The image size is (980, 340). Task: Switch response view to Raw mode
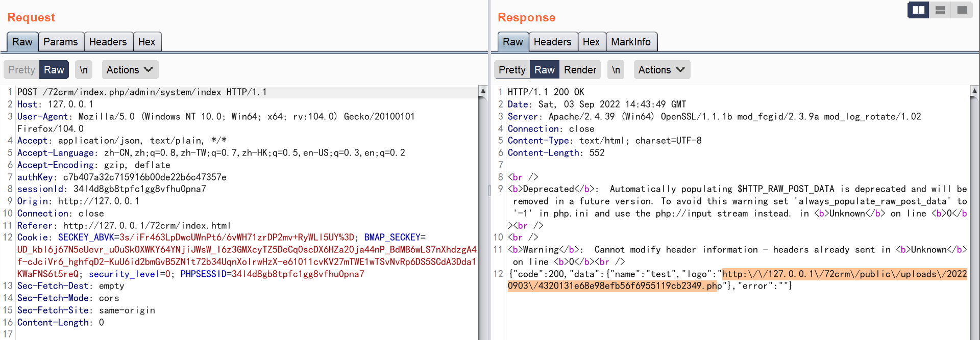(x=545, y=70)
